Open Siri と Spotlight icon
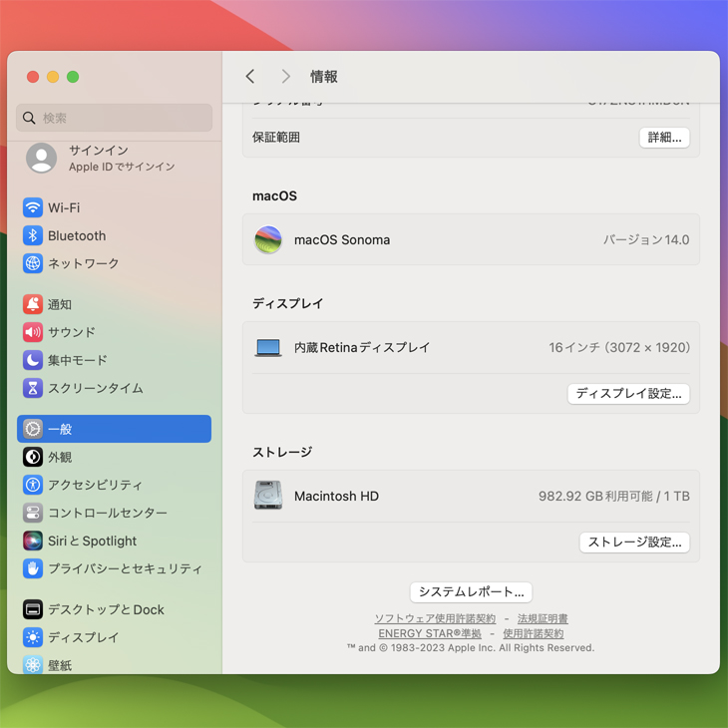The width and height of the screenshot is (728, 728). (x=33, y=541)
